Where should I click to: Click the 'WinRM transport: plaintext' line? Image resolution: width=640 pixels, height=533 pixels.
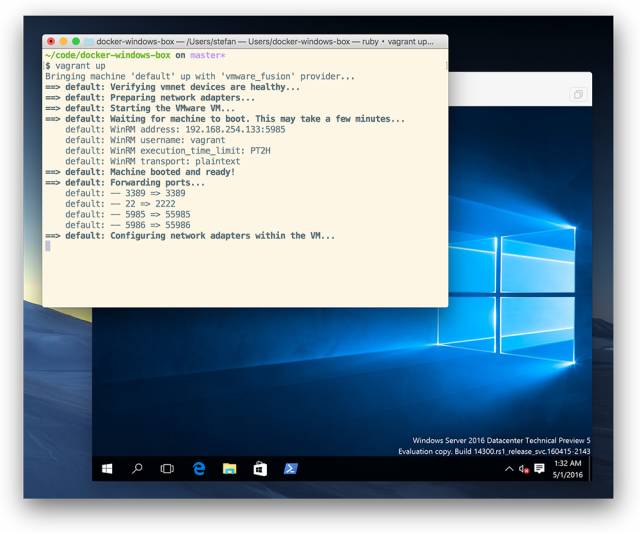153,161
